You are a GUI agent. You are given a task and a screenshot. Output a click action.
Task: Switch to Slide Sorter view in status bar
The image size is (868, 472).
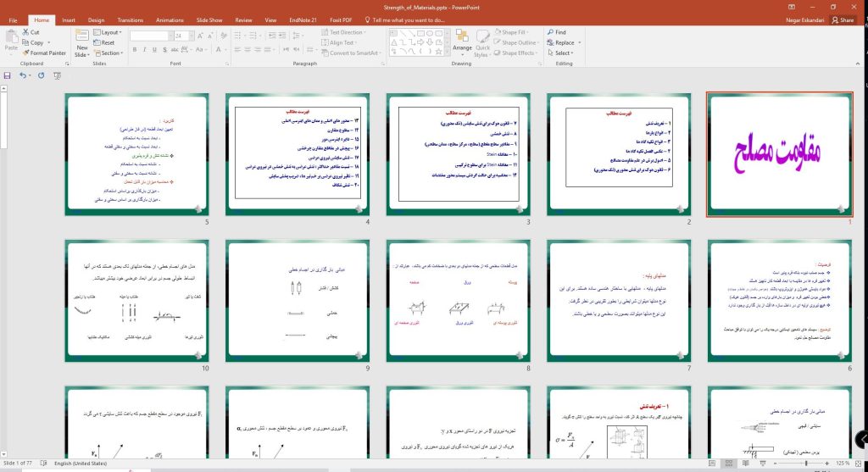point(729,464)
